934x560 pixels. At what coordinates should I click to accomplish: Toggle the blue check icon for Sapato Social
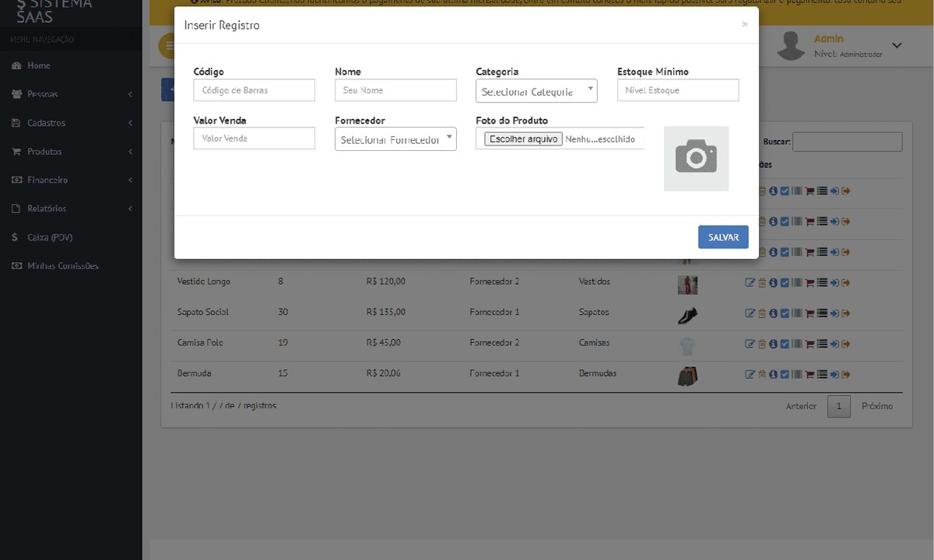(785, 313)
